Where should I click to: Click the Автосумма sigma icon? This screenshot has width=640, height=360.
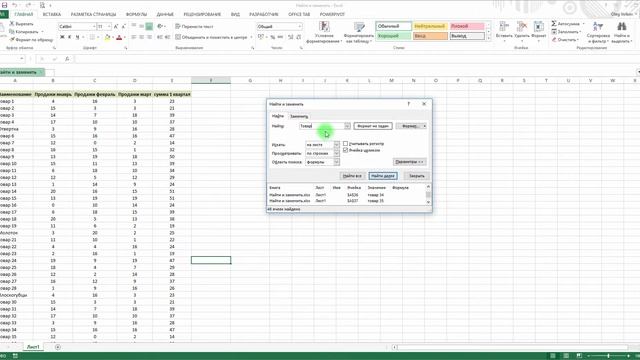point(554,24)
